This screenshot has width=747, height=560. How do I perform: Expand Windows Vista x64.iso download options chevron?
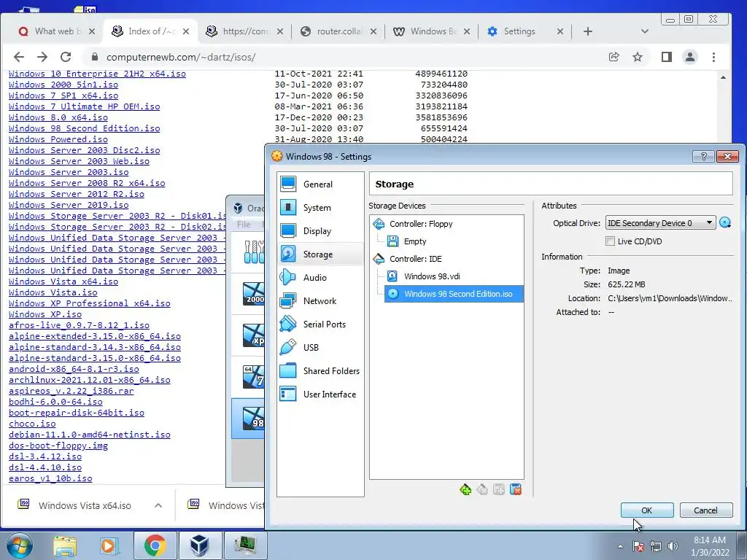[158, 505]
